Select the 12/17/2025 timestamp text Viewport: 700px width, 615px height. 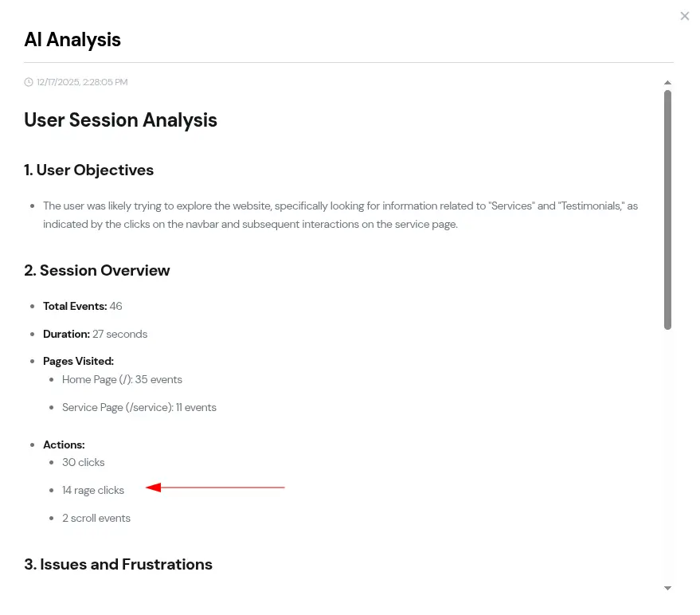click(81, 82)
